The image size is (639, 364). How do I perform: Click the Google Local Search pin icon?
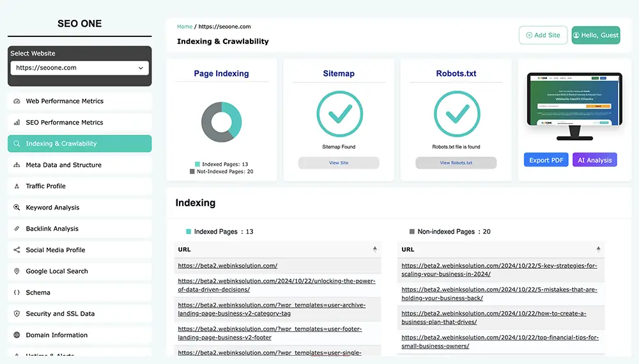(x=17, y=271)
